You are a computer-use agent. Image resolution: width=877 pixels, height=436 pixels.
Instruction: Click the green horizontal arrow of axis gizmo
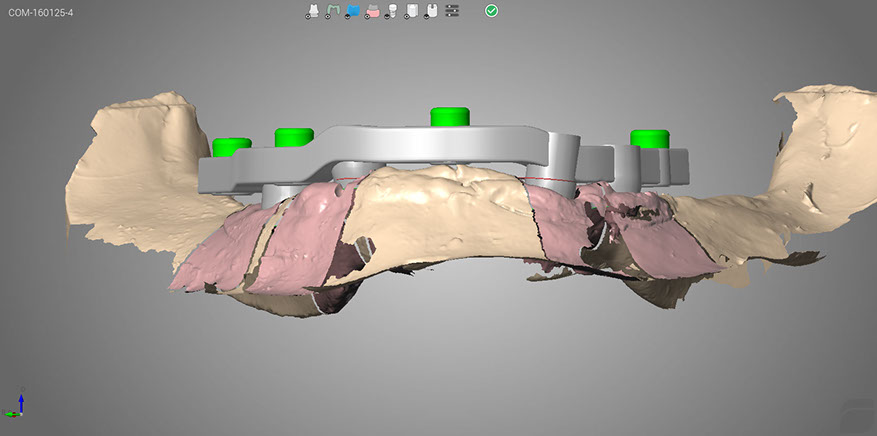tap(11, 412)
